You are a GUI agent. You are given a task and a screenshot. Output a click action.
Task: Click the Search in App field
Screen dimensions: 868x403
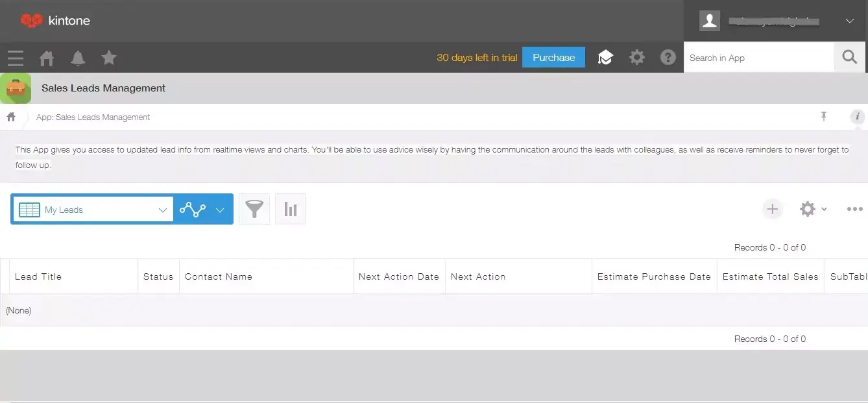coord(758,58)
